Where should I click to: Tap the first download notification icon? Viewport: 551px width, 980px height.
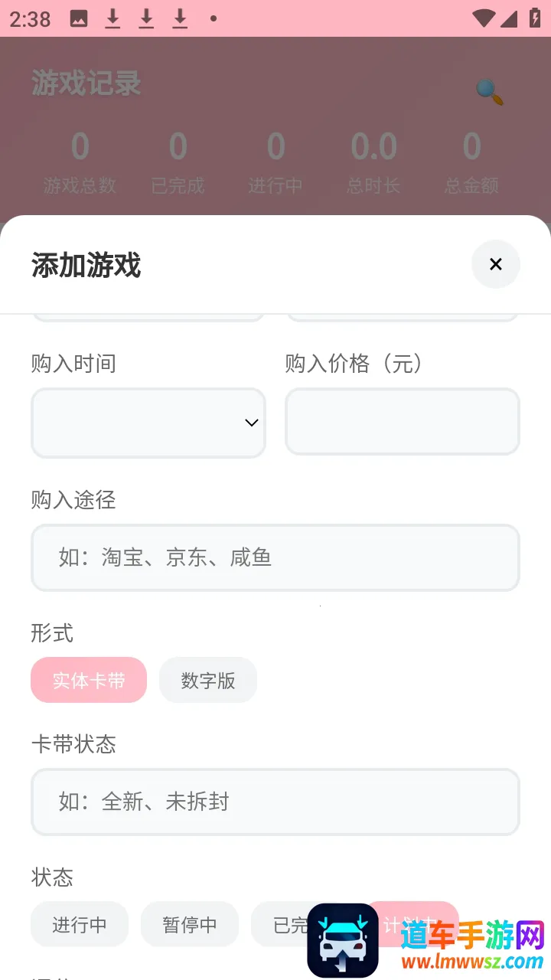(112, 19)
